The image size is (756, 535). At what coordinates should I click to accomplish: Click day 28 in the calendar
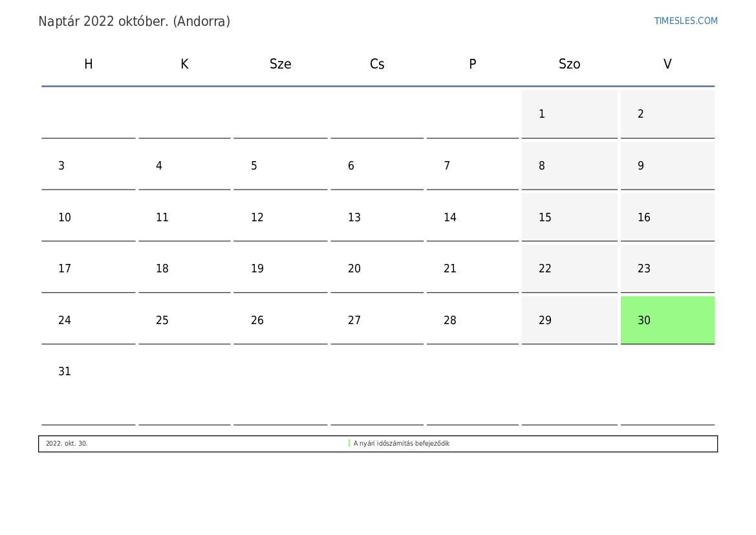point(473,320)
